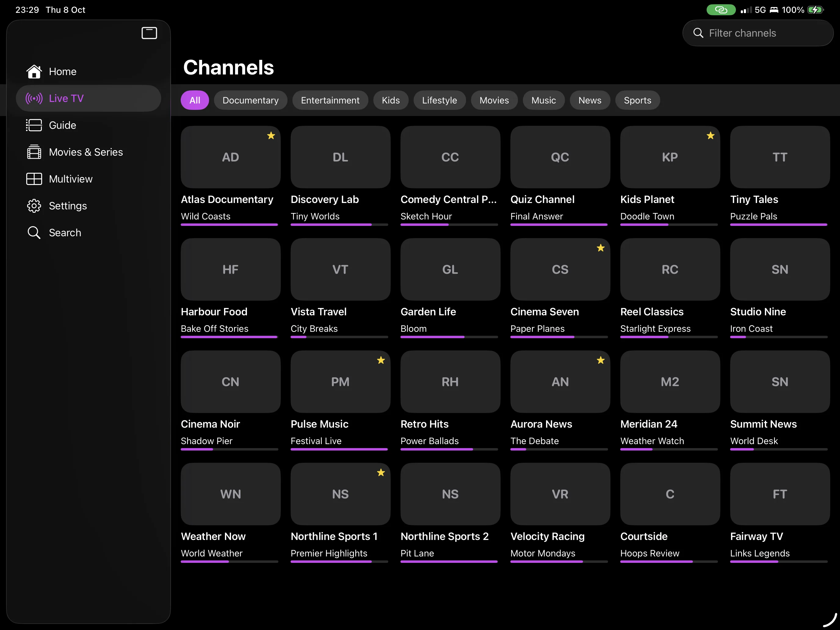Show Movies channels

[494, 100]
